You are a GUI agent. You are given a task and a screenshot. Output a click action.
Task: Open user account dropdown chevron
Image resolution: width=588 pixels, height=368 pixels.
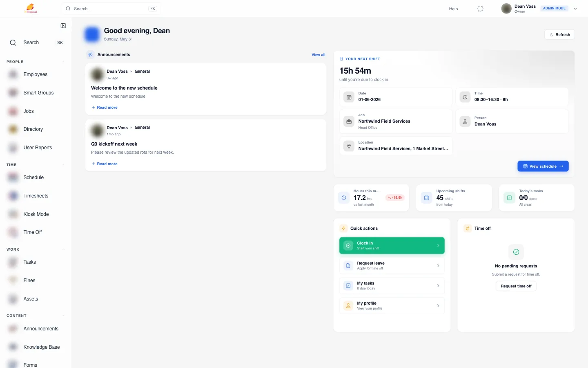[575, 9]
